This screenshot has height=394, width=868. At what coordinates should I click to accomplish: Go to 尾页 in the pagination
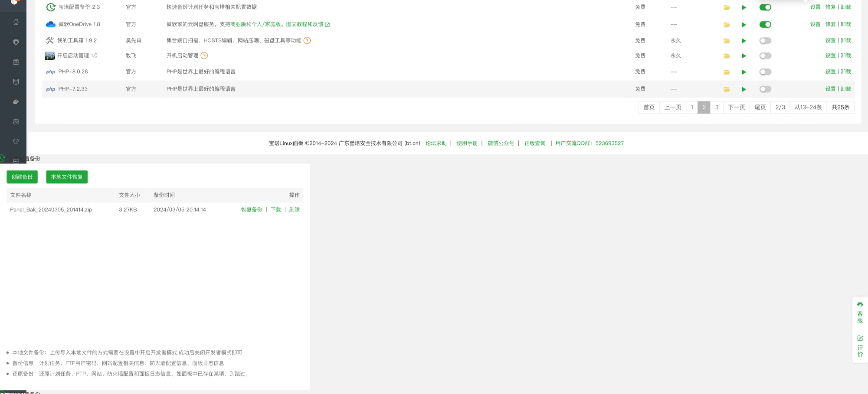[760, 107]
